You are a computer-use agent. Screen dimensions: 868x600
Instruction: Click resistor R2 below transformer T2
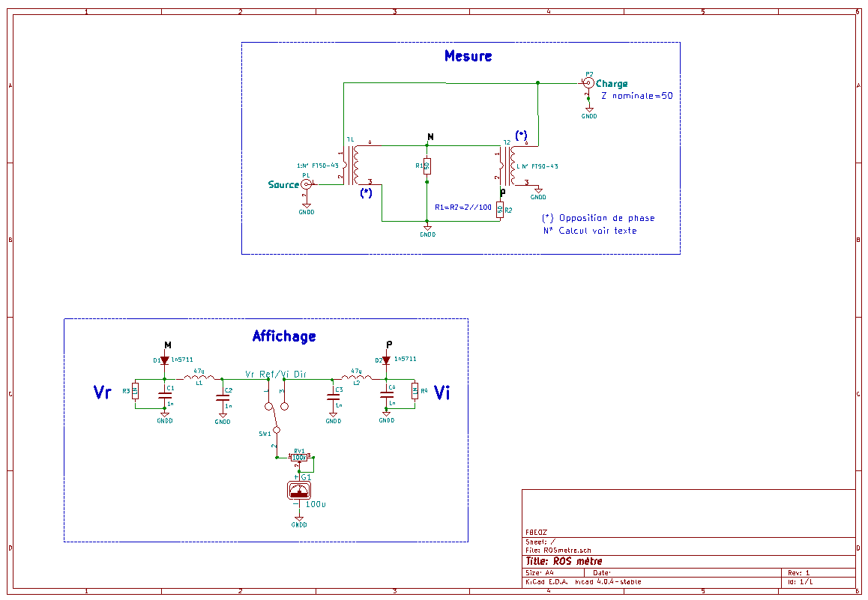click(x=500, y=210)
